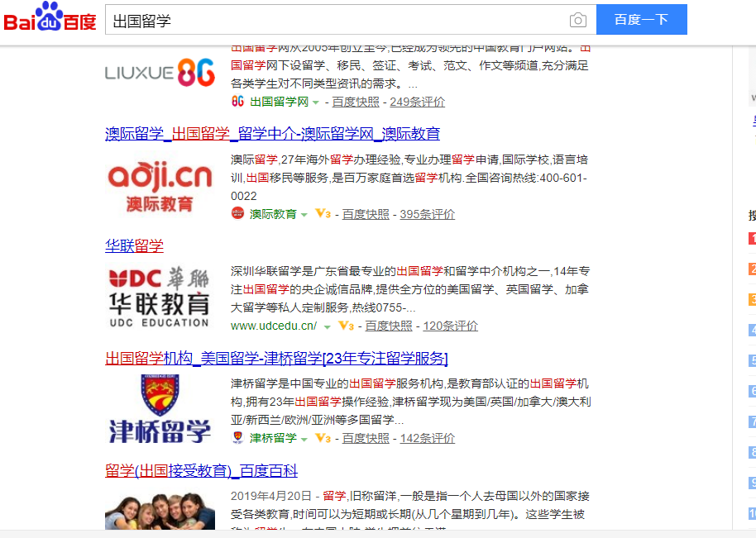Expand dropdown arrow next to www.udcedu.cn

328,326
